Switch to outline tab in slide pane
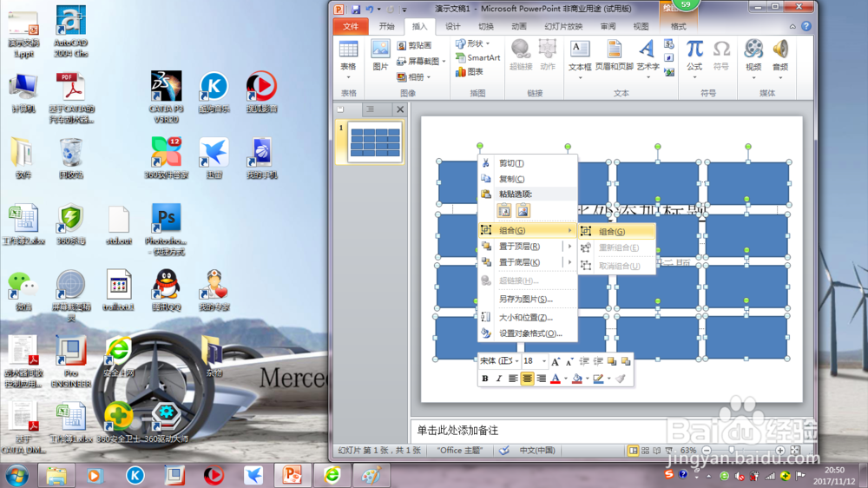This screenshot has height=488, width=868. pos(371,109)
